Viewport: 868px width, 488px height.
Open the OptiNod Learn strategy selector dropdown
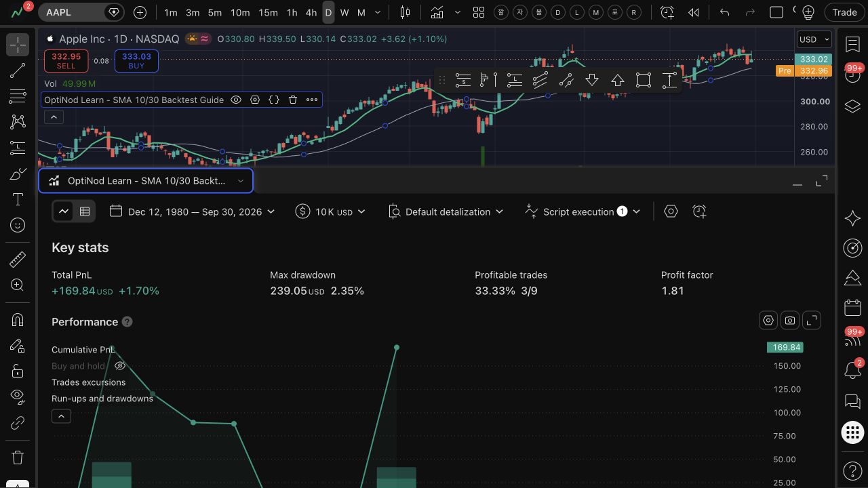pyautogui.click(x=146, y=181)
